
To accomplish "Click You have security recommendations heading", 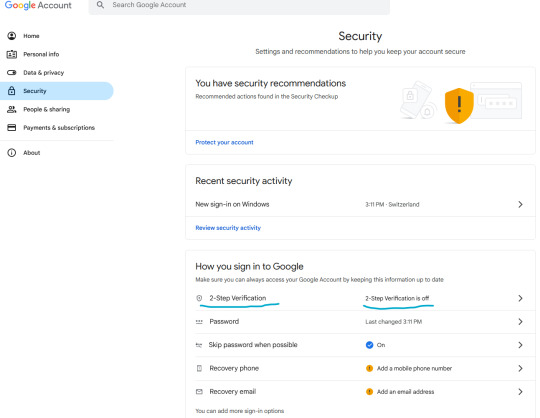I will tap(271, 83).
